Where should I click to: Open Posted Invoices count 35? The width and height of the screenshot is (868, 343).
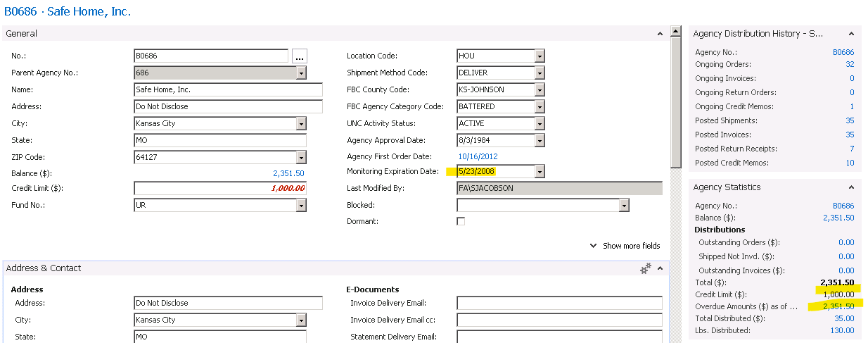850,135
